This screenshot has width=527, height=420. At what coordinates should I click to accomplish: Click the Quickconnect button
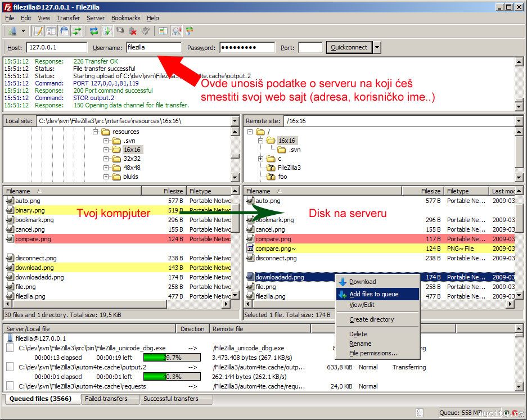coord(349,47)
